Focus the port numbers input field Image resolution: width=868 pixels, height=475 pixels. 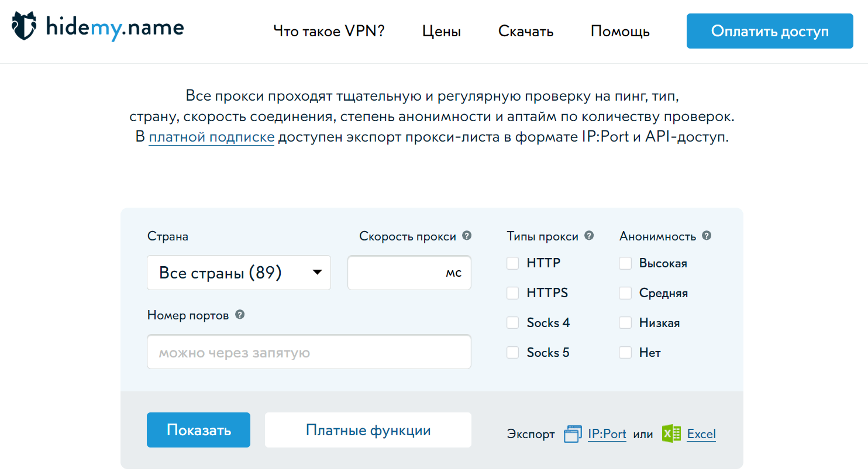click(x=309, y=352)
